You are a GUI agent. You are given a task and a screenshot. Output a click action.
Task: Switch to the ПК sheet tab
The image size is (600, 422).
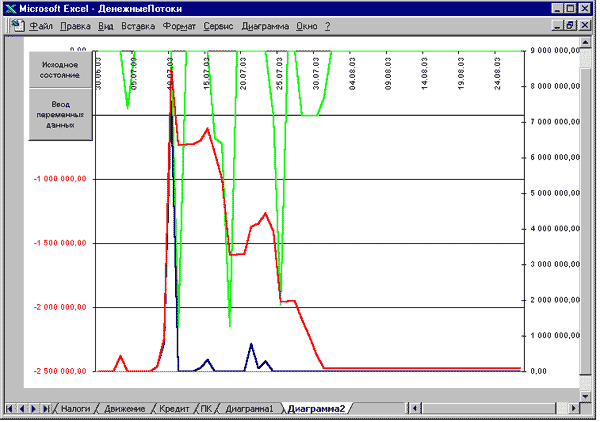coord(206,409)
